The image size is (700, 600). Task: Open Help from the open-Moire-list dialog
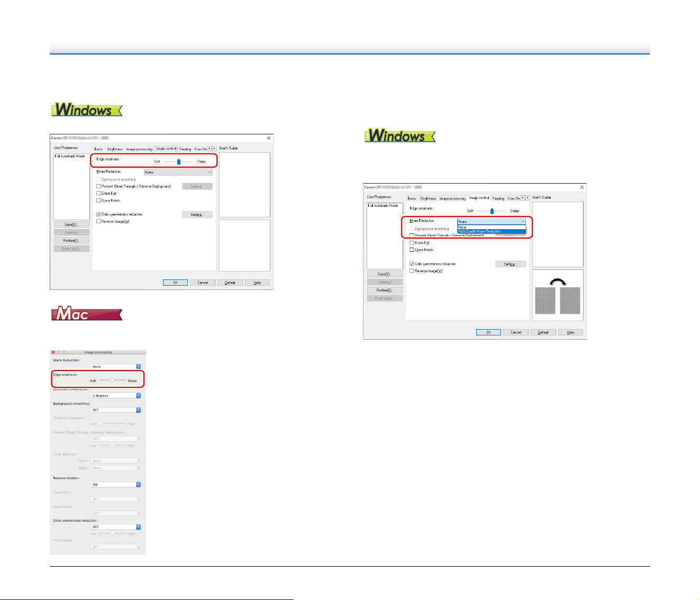(x=570, y=332)
